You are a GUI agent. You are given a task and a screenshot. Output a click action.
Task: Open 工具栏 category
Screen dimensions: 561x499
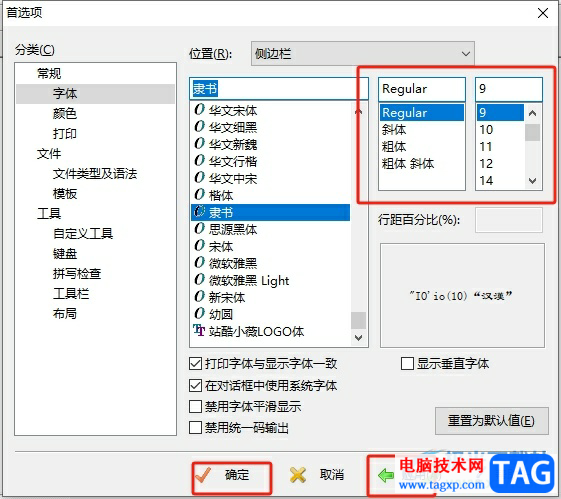(71, 294)
